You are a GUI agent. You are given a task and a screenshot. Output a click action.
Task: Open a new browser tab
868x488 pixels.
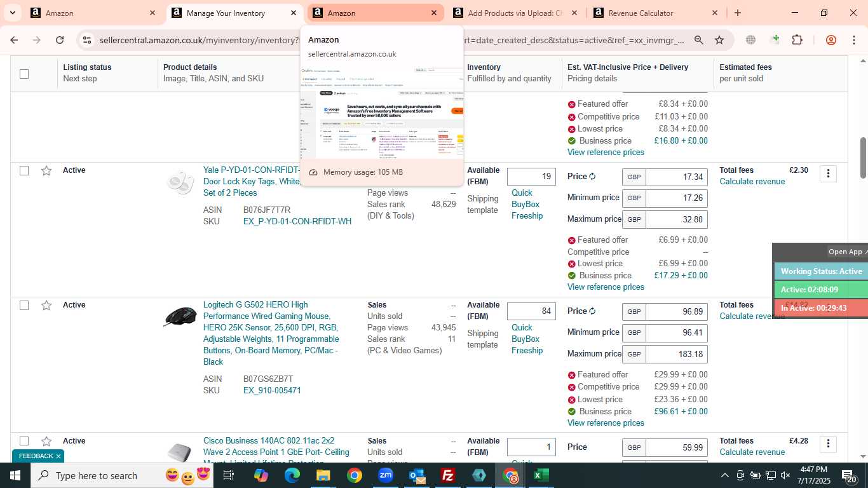point(737,13)
